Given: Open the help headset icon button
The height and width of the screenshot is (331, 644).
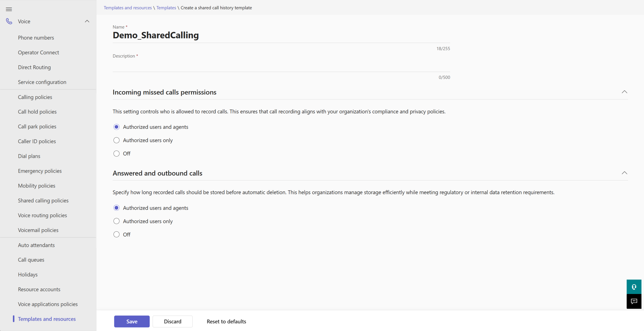Looking at the screenshot, I should click(634, 287).
